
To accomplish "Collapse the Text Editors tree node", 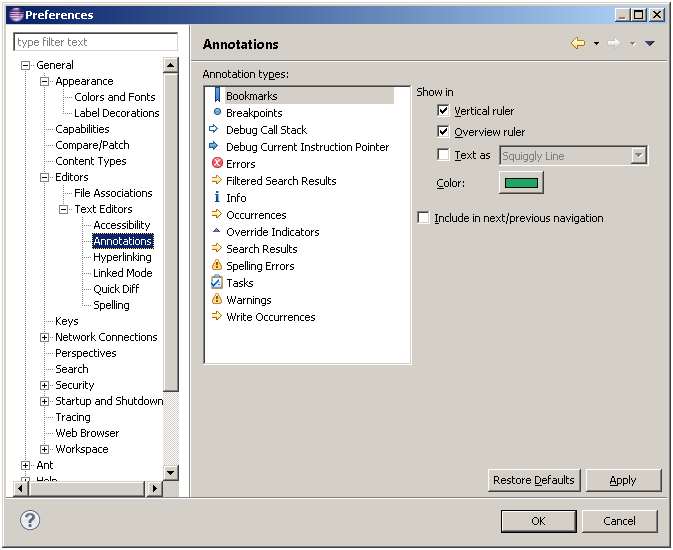I will click(64, 209).
